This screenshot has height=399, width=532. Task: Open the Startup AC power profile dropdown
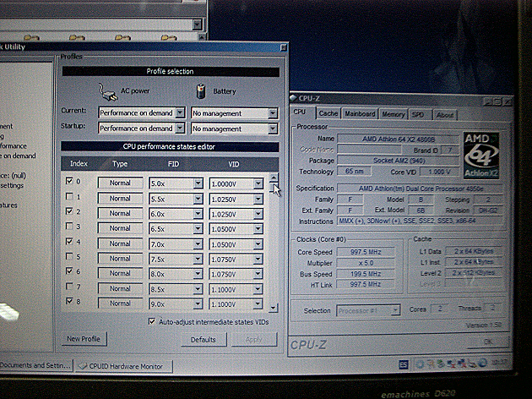click(180, 128)
